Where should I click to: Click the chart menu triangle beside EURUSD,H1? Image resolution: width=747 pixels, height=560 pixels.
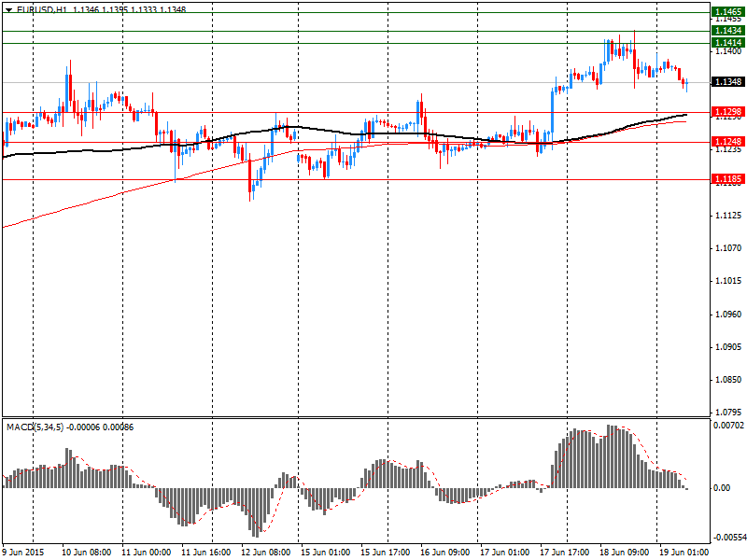point(9,9)
